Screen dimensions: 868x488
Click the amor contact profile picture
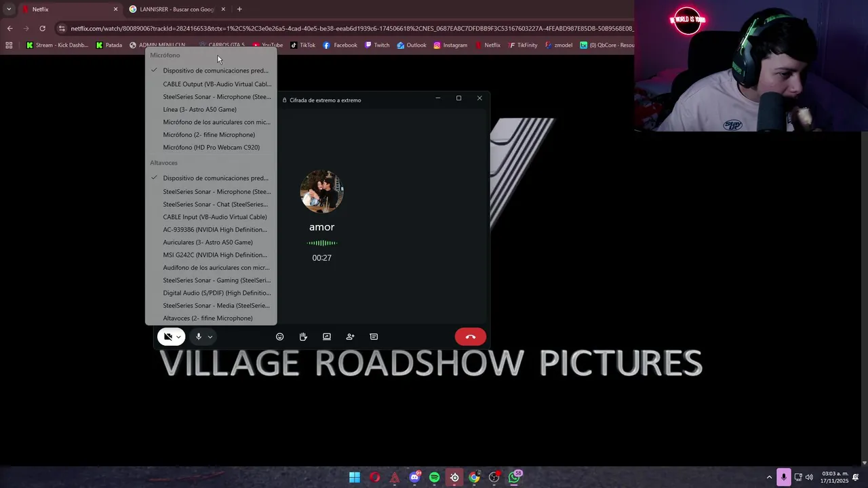[321, 192]
